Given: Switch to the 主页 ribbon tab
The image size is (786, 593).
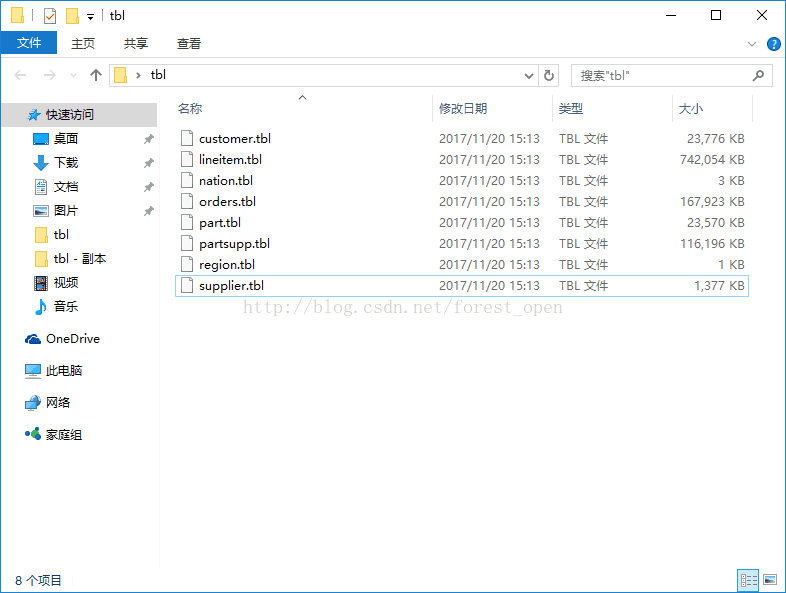Looking at the screenshot, I should (x=83, y=44).
